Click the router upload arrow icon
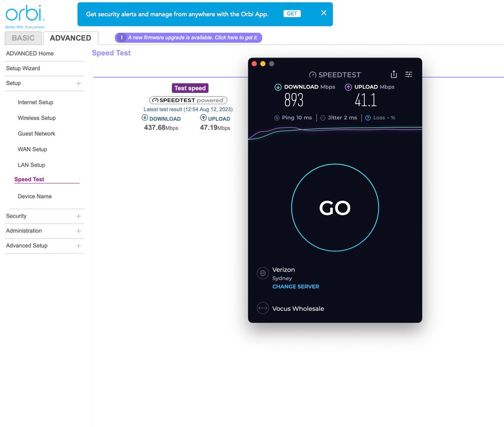Screen dimensions: 504x427 204,118
